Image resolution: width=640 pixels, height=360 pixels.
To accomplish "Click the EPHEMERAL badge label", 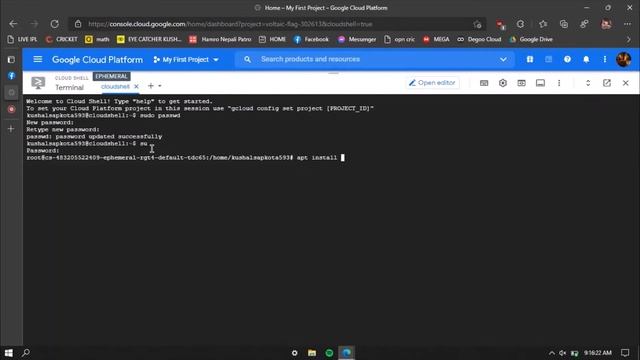I will [x=111, y=76].
